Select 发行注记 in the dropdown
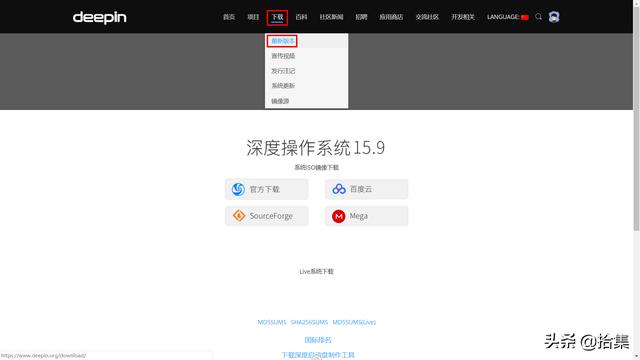The width and height of the screenshot is (640, 360). pos(307,71)
